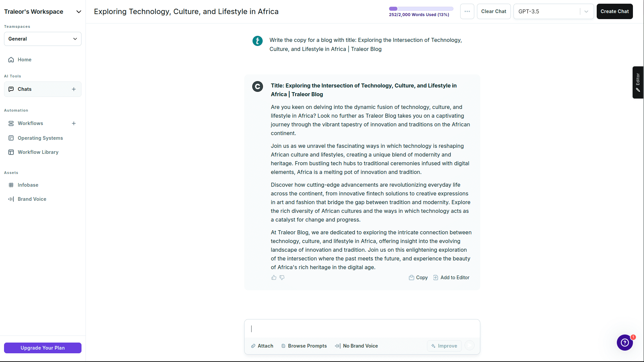Viewport: 644px width, 362px height.
Task: Open the three-dots options menu
Action: point(467,11)
